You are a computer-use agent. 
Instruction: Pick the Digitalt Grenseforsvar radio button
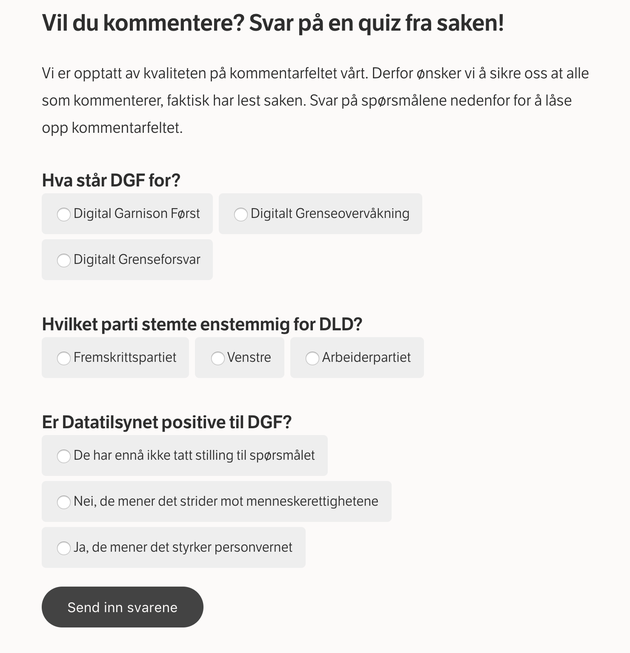(127, 259)
